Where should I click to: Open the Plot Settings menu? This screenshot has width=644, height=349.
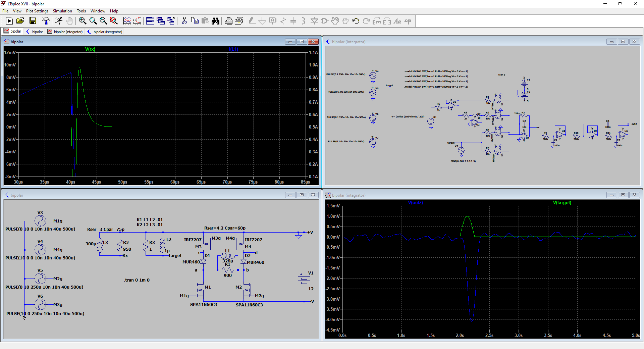pos(37,11)
